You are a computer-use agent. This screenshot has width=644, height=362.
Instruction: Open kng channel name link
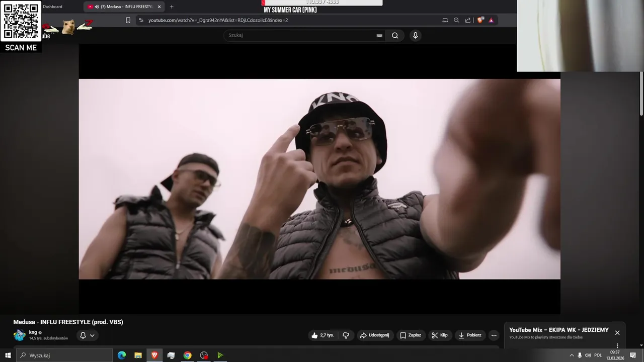[x=33, y=332]
